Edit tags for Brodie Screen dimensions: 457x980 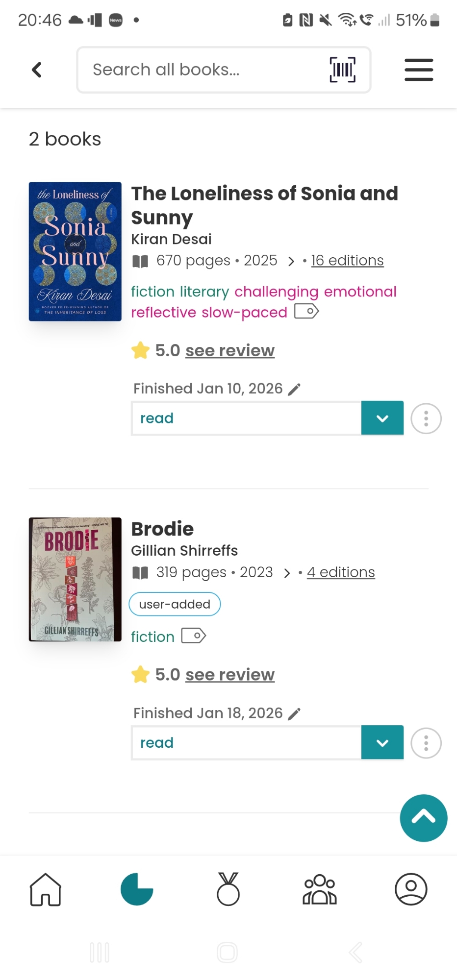pyautogui.click(x=194, y=636)
